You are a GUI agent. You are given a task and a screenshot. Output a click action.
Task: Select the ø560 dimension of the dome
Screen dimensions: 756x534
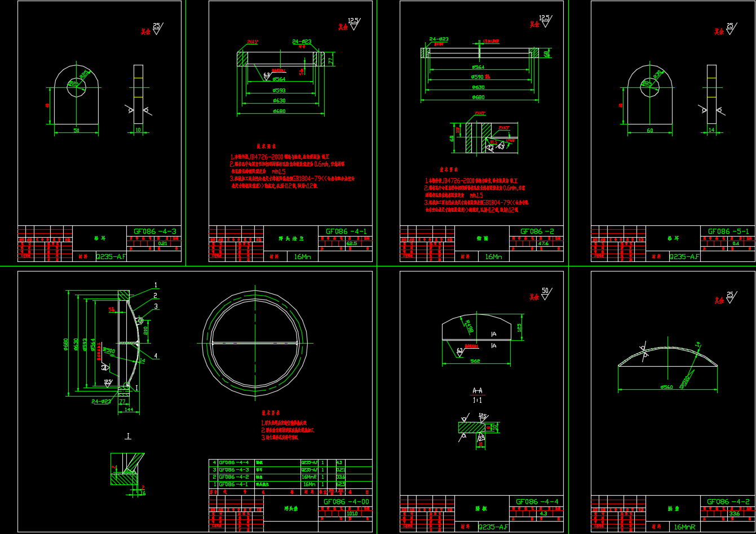point(667,387)
